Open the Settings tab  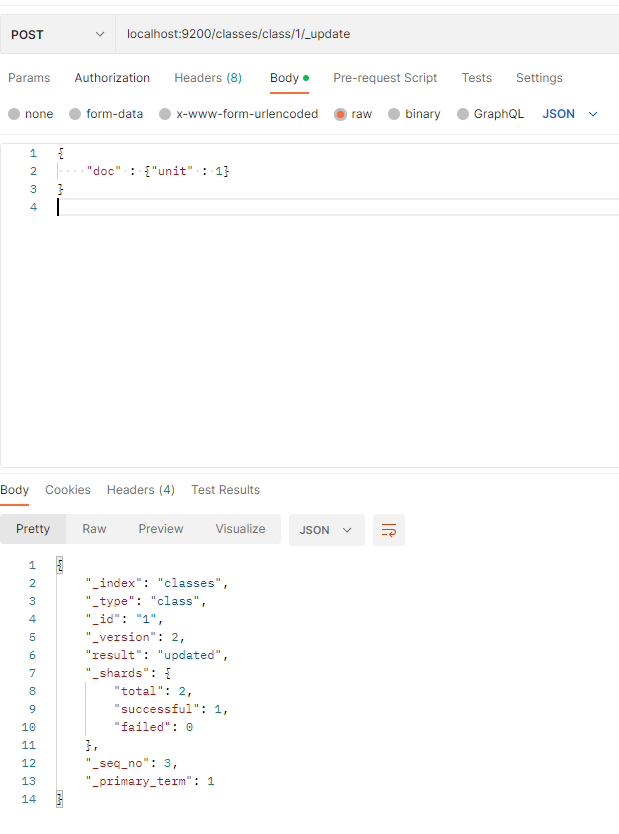539,78
